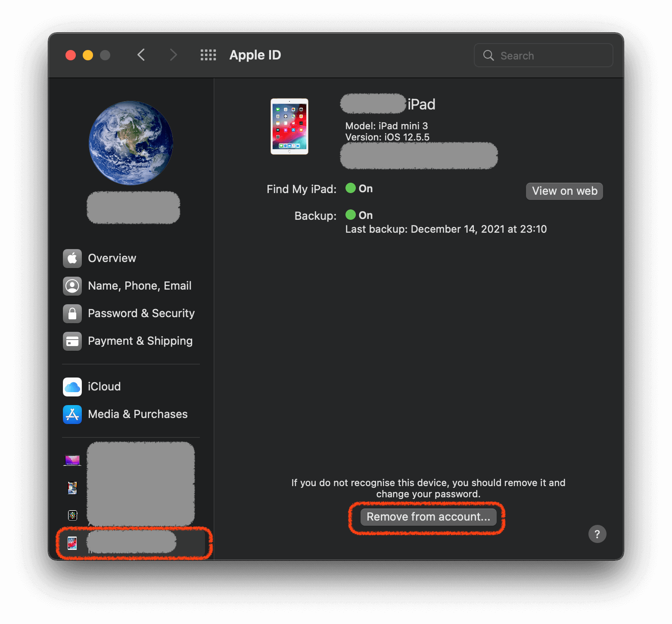The image size is (672, 624).
Task: Click the credit card Payment icon
Action: 72,341
